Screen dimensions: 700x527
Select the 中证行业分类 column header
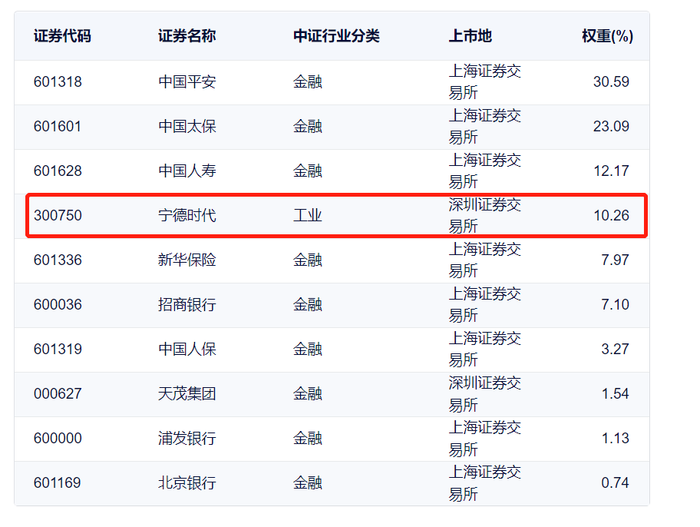point(336,36)
